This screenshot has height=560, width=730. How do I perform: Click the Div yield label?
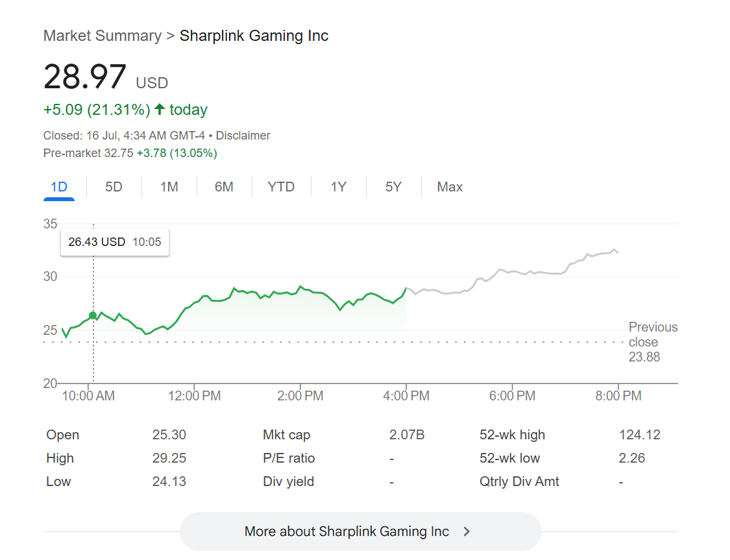tap(288, 481)
